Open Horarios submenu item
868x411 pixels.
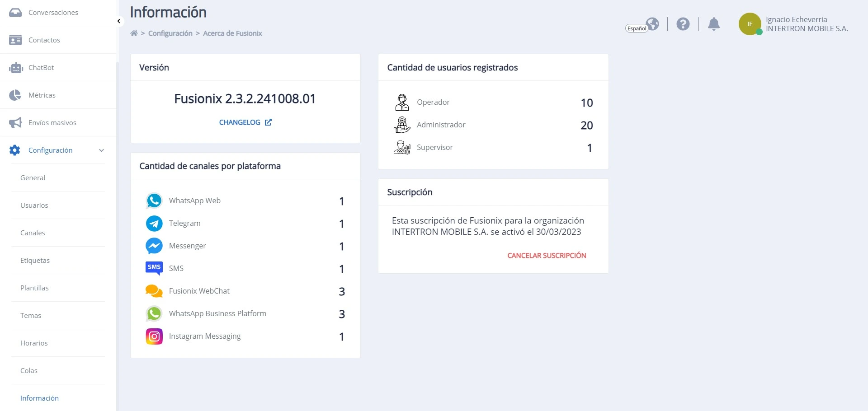point(34,343)
